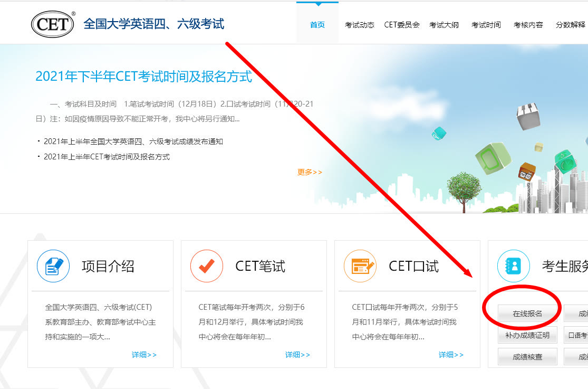Click the CET口试 orange window icon
Image resolution: width=588 pixels, height=389 pixels.
360,266
